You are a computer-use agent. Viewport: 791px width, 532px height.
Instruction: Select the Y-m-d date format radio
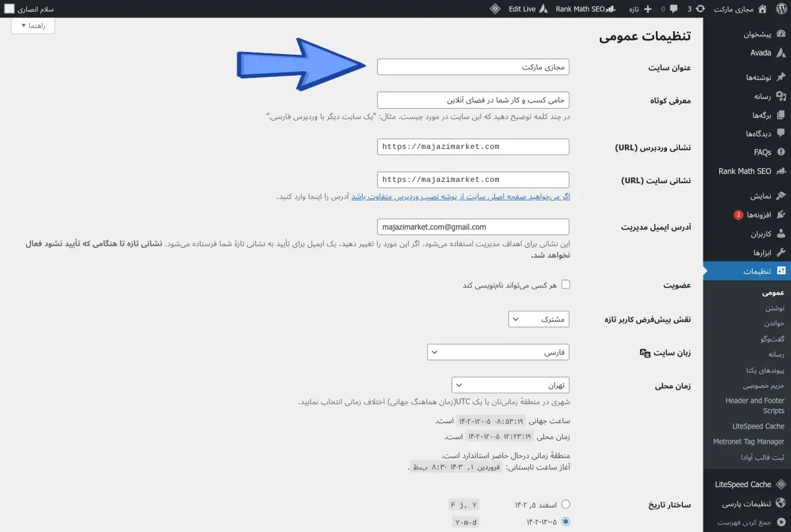[x=565, y=521]
